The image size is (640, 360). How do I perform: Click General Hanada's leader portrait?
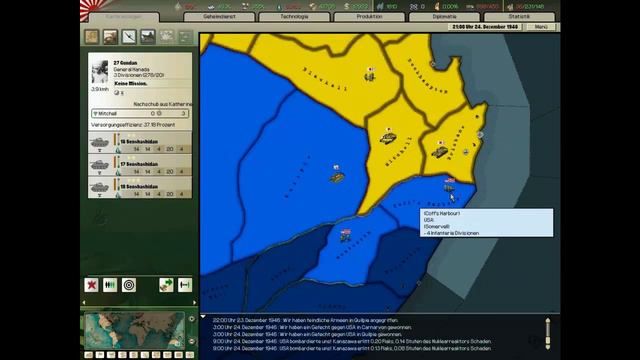click(100, 72)
